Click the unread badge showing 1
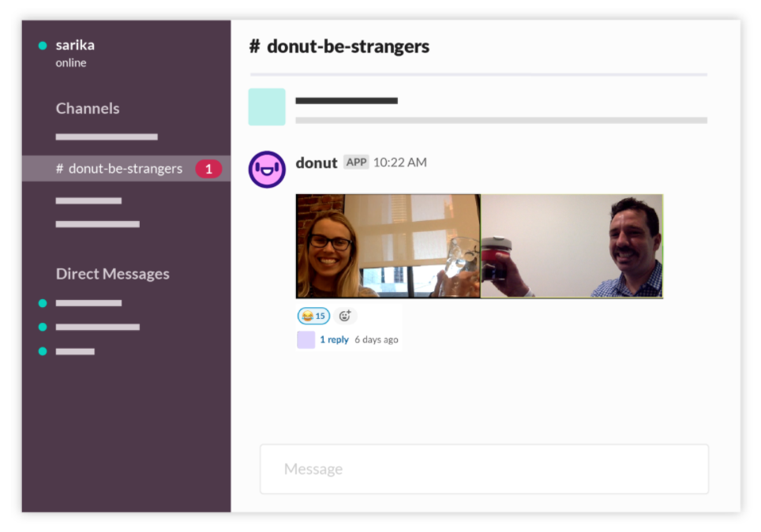 [208, 169]
